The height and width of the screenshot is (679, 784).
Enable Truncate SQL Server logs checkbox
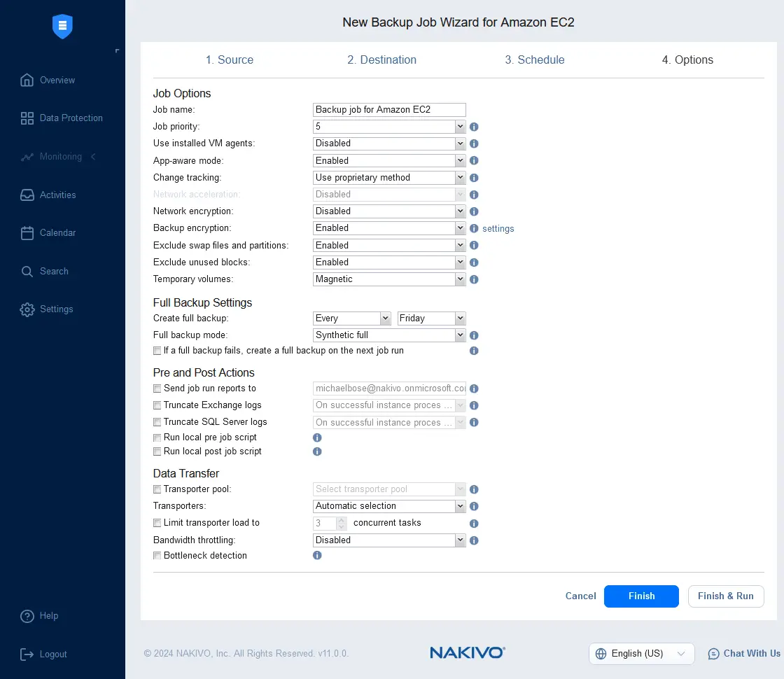coord(157,422)
